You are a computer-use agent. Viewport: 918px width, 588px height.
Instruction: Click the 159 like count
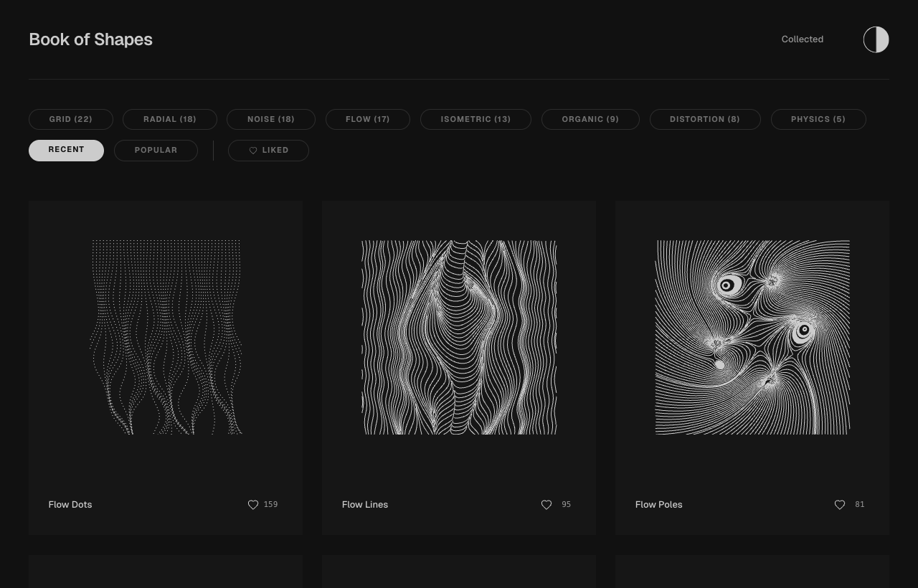point(270,505)
